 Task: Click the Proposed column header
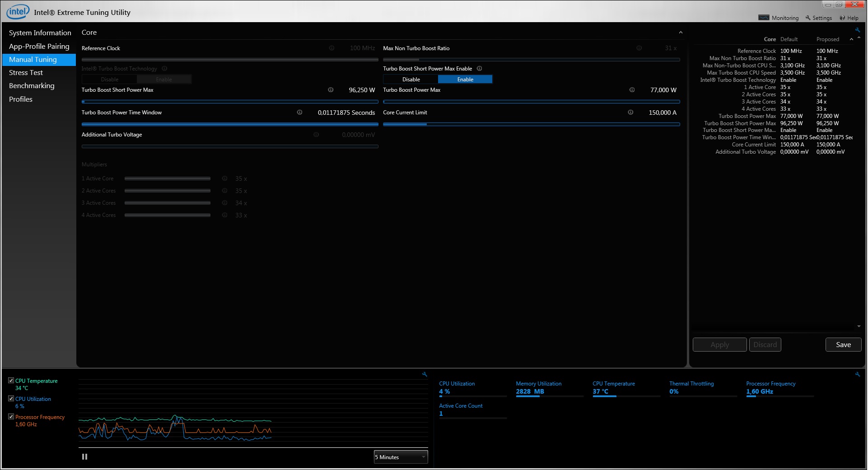[x=828, y=39]
